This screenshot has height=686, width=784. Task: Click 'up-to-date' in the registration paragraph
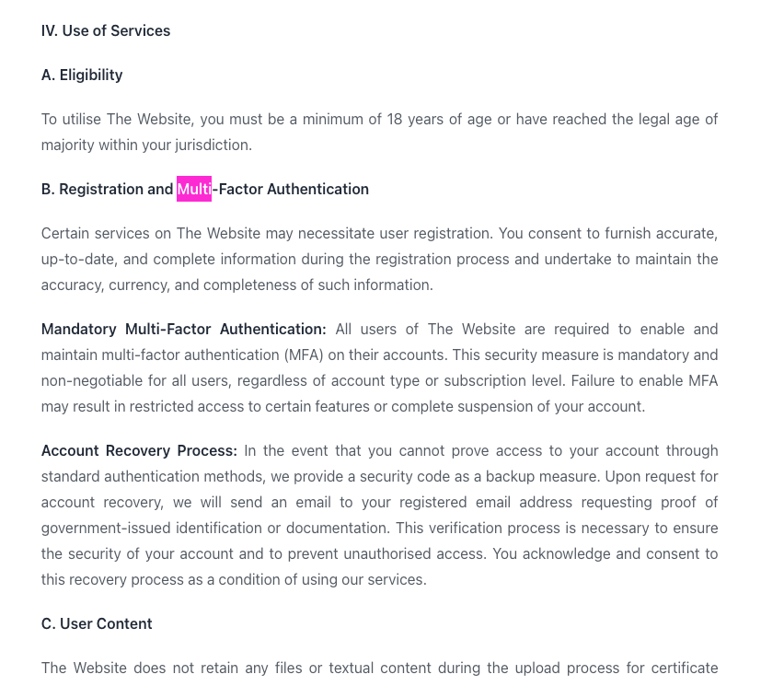78,259
